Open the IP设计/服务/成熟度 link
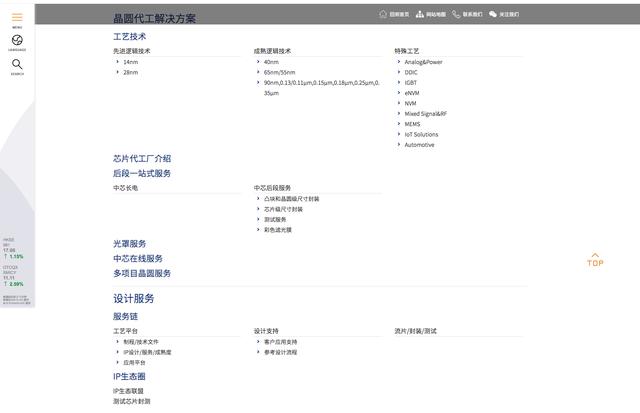640x413 pixels. pyautogui.click(x=147, y=352)
